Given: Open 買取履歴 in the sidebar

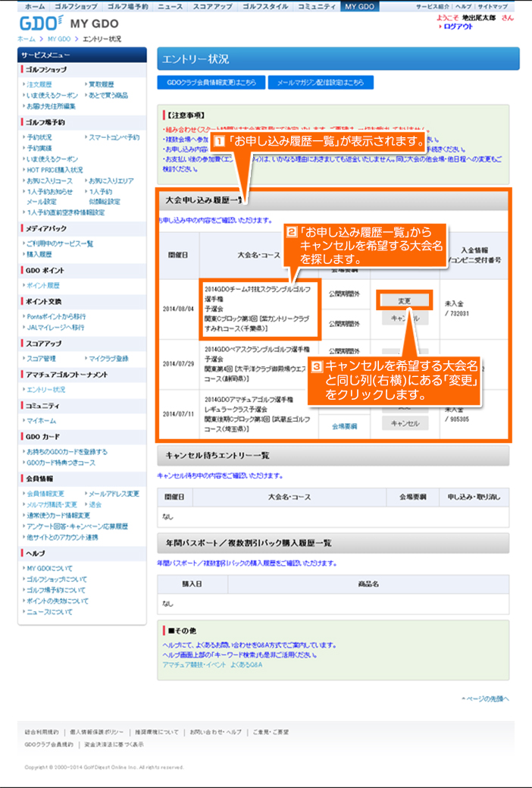Looking at the screenshot, I should click(101, 84).
